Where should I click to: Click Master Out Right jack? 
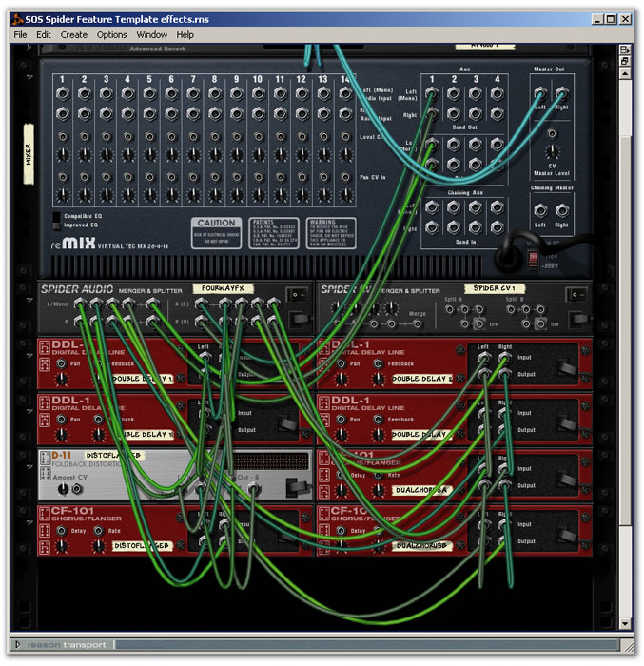562,93
